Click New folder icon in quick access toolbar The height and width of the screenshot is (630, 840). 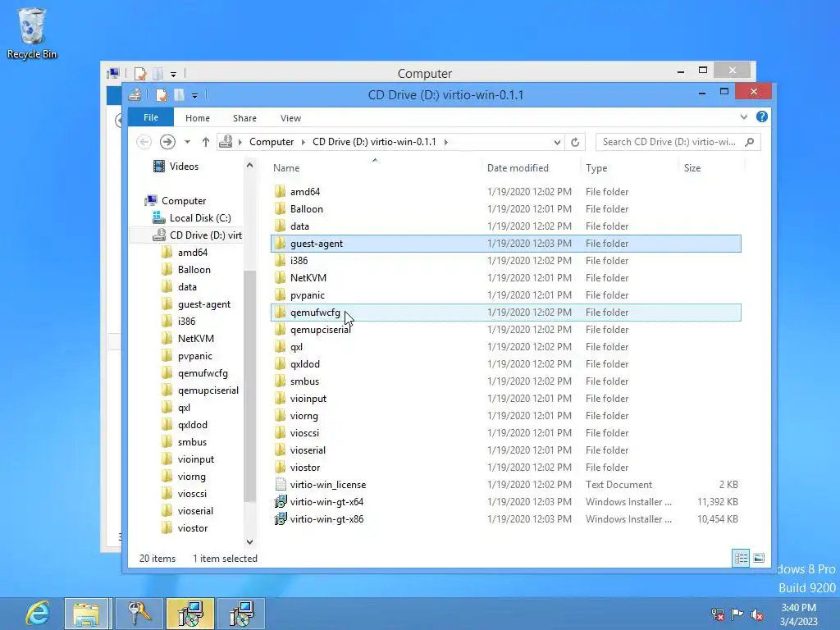(179, 95)
